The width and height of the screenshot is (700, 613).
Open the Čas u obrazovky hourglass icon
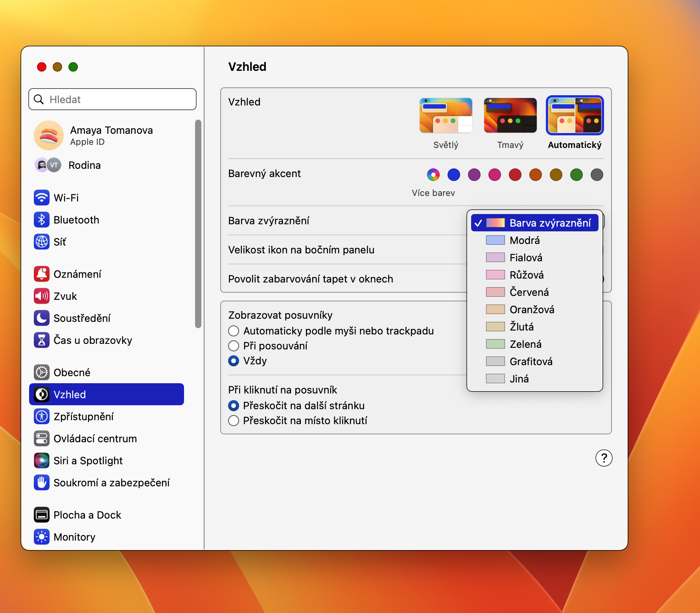tap(42, 340)
